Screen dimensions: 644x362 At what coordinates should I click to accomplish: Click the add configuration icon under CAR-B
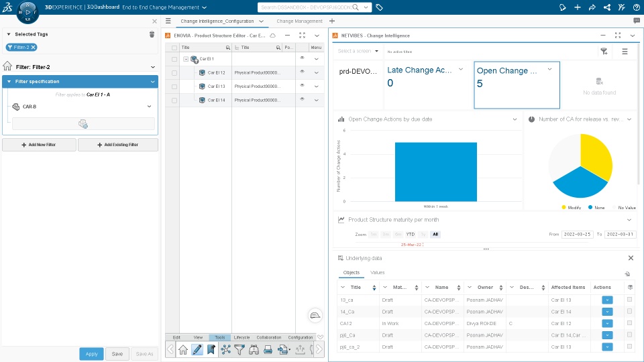click(x=83, y=124)
